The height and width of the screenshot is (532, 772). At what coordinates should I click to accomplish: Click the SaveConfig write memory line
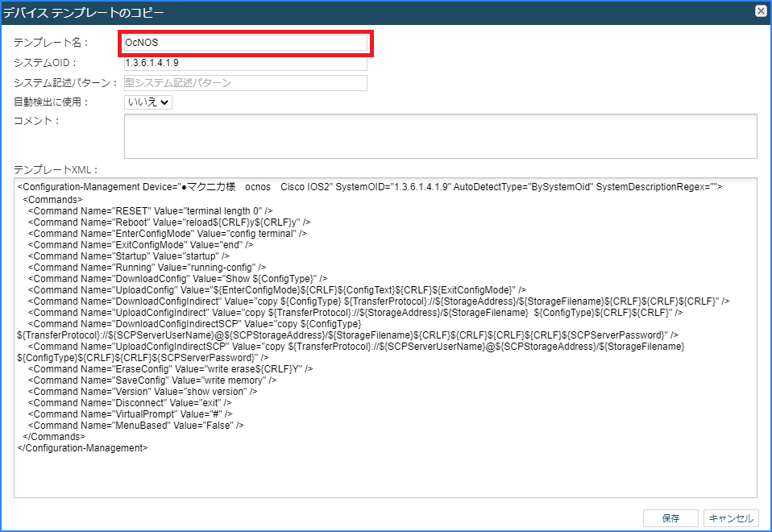tap(152, 380)
